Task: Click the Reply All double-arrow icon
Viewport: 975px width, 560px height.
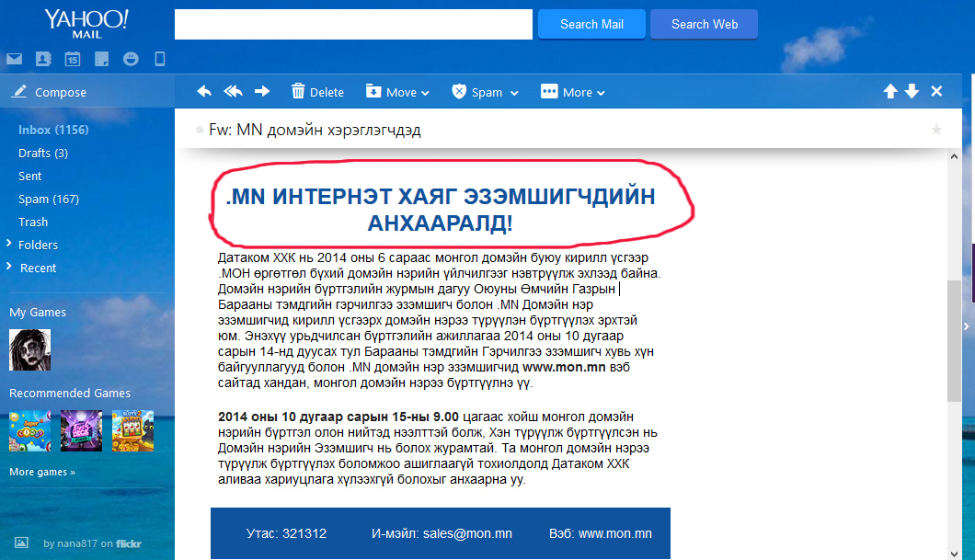Action: [234, 92]
